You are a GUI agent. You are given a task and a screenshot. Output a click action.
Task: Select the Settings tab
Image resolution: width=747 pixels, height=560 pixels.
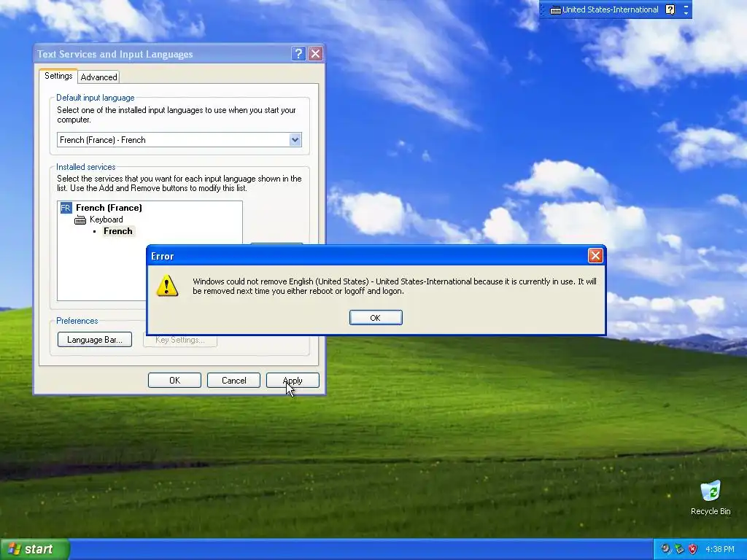(58, 76)
